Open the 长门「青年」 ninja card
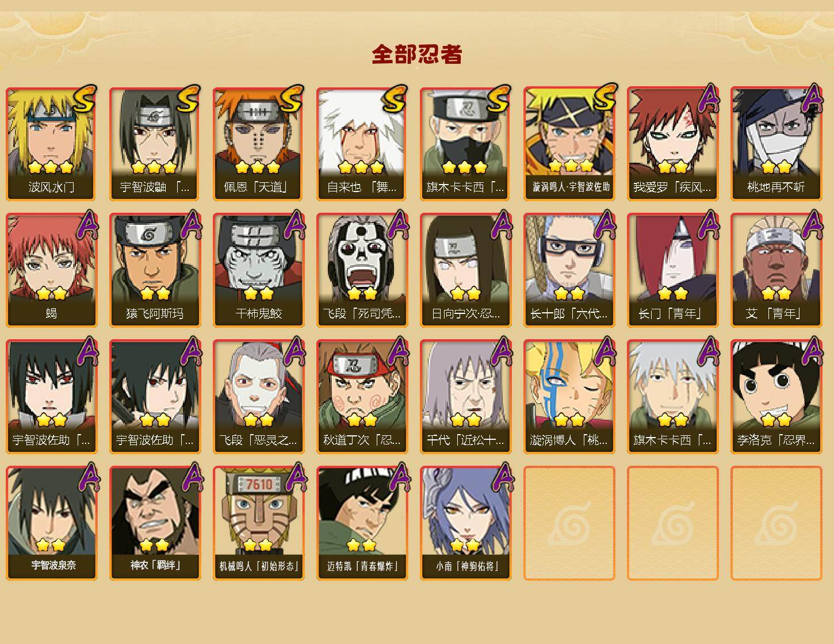 pyautogui.click(x=673, y=270)
